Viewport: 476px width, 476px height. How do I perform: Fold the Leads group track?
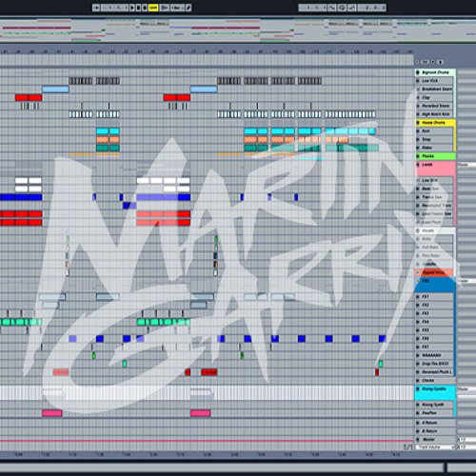coord(418,165)
